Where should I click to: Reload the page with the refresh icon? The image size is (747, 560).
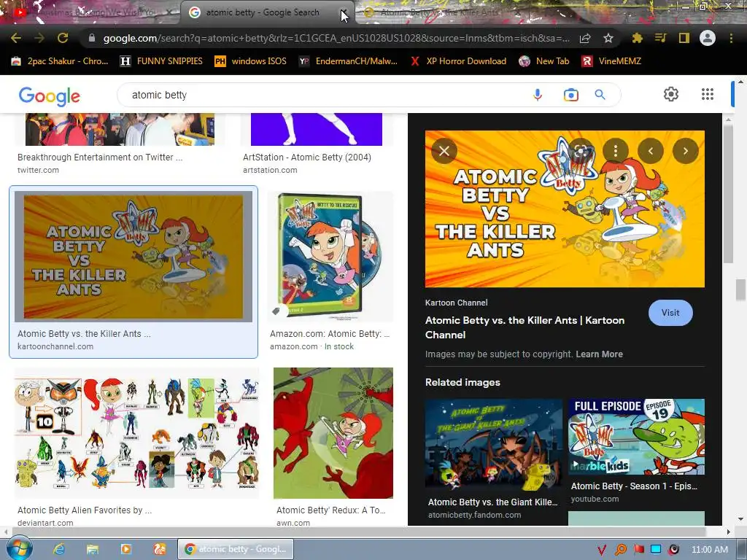pos(63,38)
